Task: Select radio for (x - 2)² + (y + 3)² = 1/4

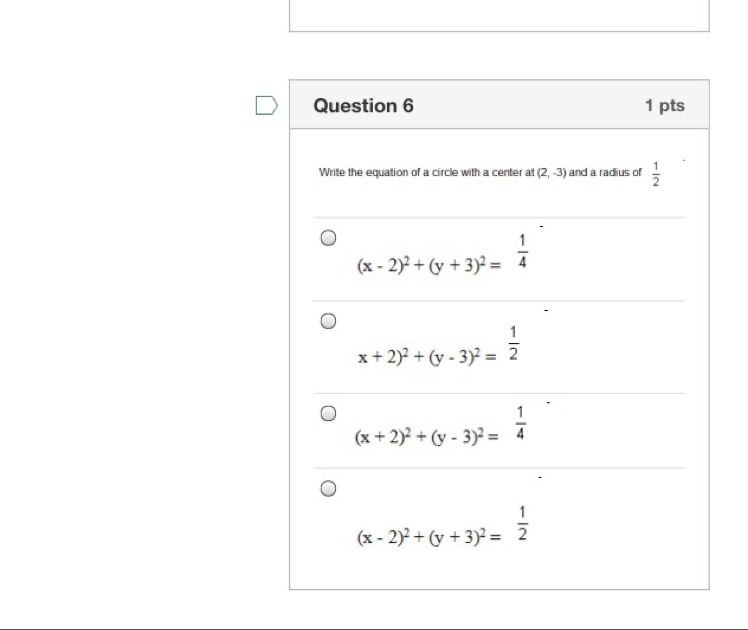Action: coord(328,238)
